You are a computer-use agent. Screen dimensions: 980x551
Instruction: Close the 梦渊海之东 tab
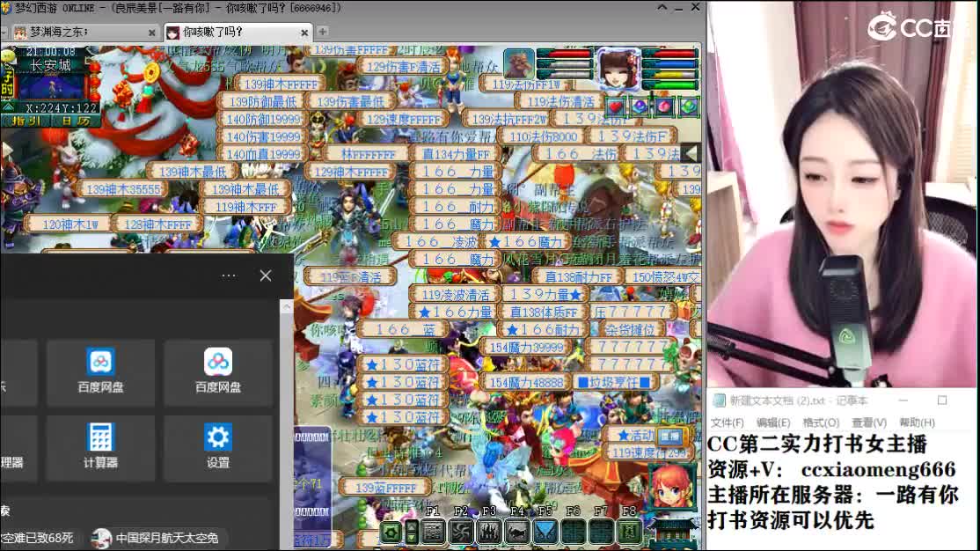[x=152, y=33]
